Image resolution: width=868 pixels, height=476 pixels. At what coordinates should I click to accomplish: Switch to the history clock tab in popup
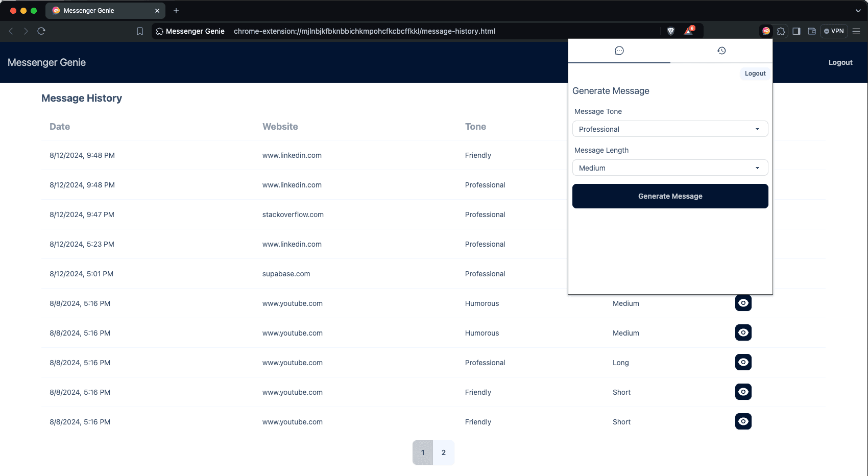coord(721,51)
